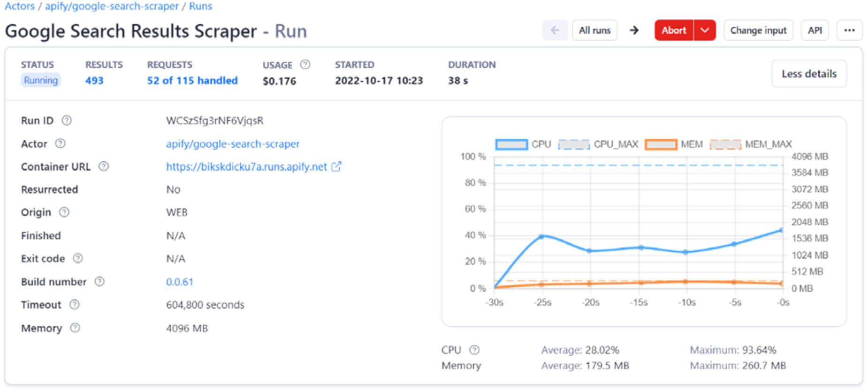Collapse details with Less details button

click(x=809, y=74)
